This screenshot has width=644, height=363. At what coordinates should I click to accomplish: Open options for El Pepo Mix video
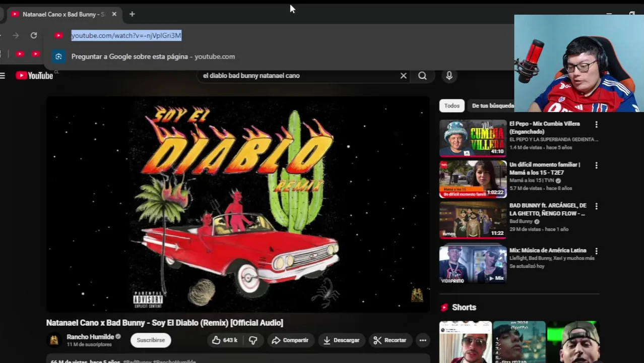pyautogui.click(x=596, y=125)
